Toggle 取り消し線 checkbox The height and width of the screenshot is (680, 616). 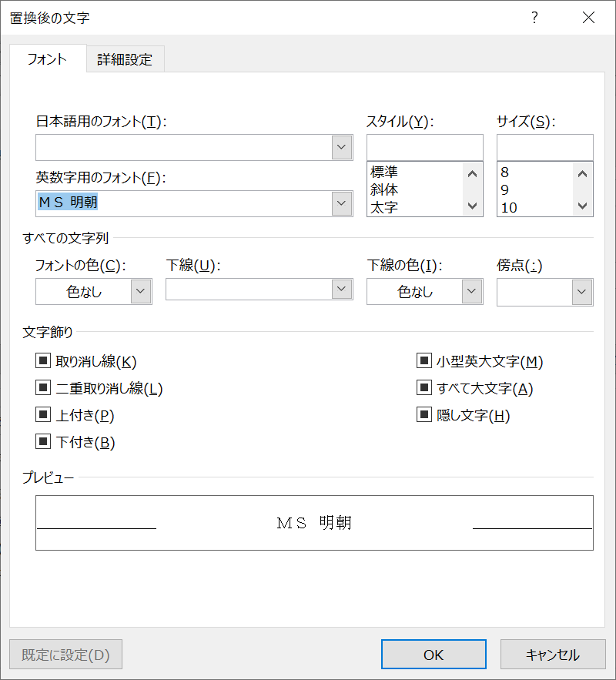click(x=43, y=360)
